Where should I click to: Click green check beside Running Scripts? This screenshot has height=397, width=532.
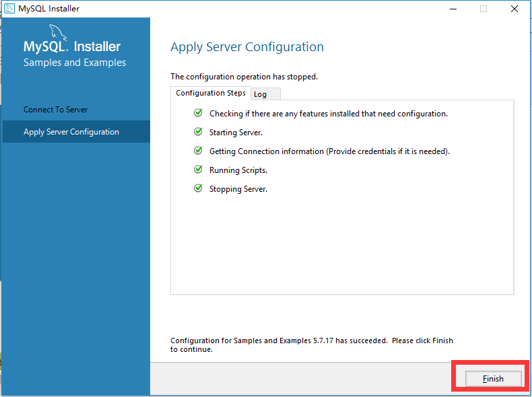click(x=198, y=170)
